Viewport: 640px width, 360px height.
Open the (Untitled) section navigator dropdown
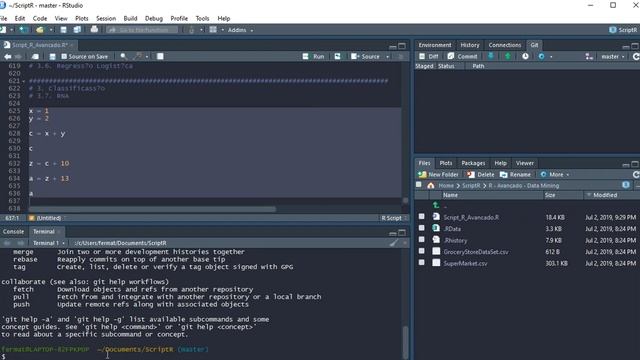point(48,218)
